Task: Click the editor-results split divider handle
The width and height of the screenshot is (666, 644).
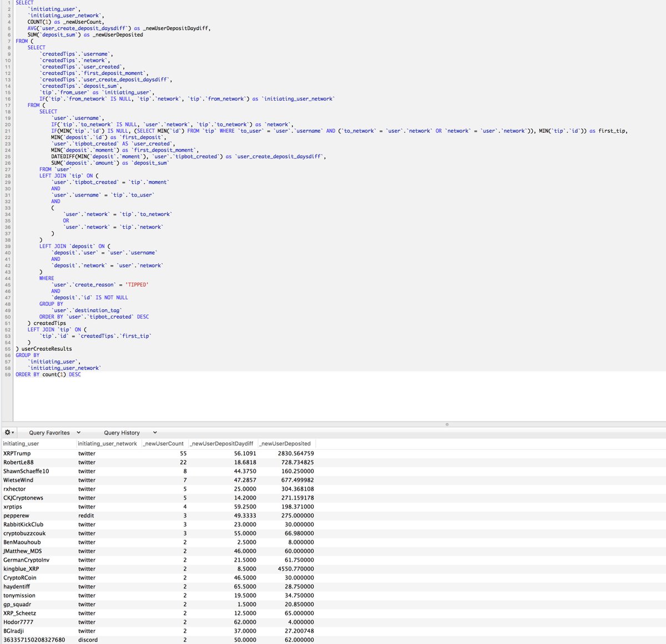Action: click(447, 425)
